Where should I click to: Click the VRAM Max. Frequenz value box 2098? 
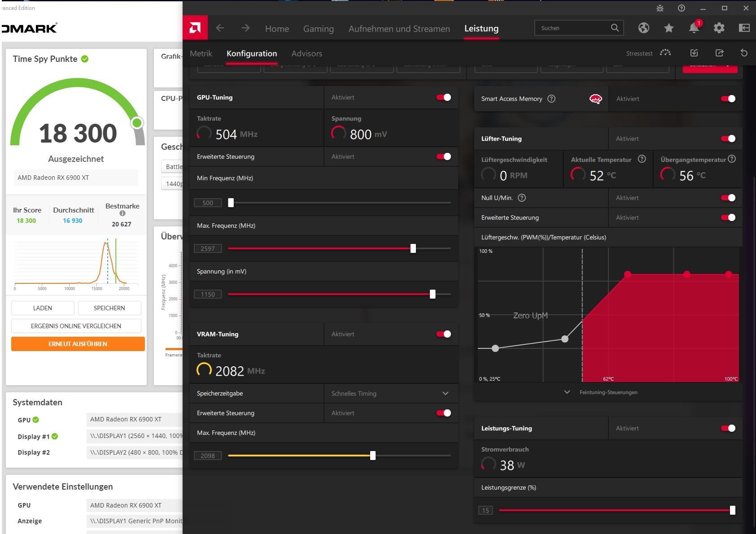208,456
